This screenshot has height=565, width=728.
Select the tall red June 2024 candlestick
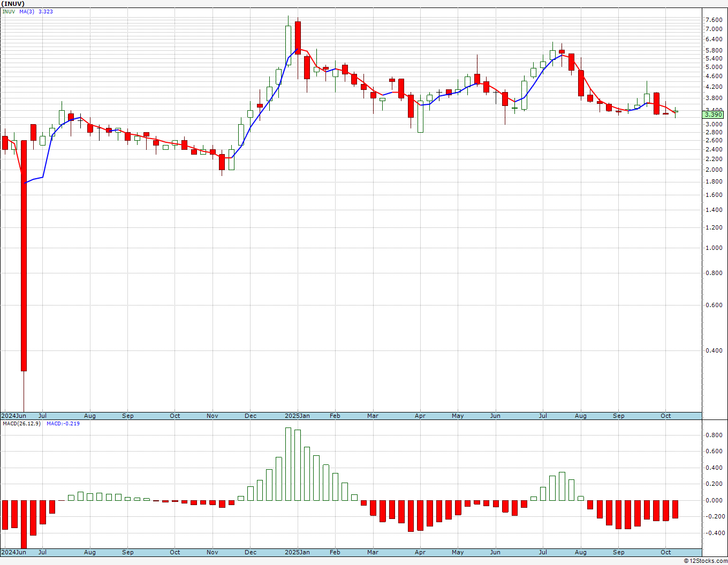click(x=24, y=255)
